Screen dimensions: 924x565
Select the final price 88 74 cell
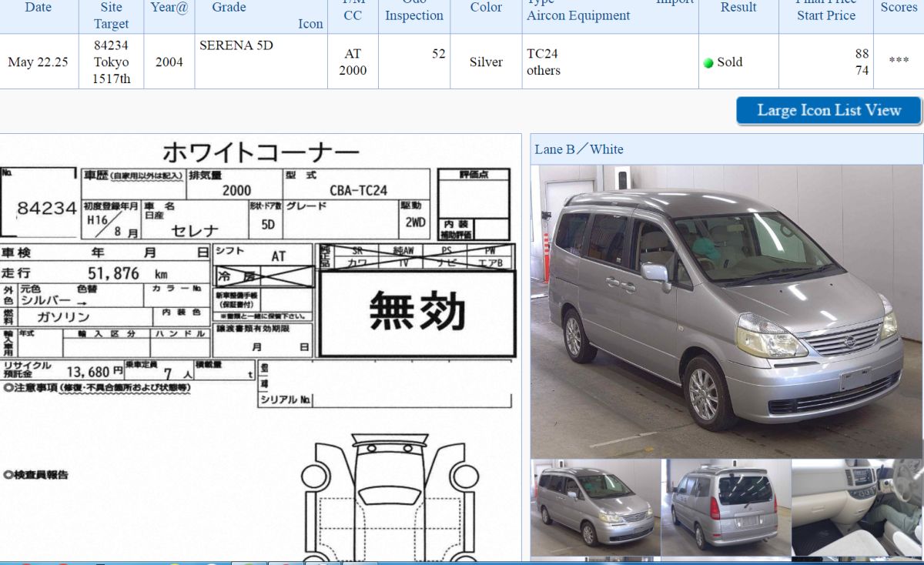point(826,62)
